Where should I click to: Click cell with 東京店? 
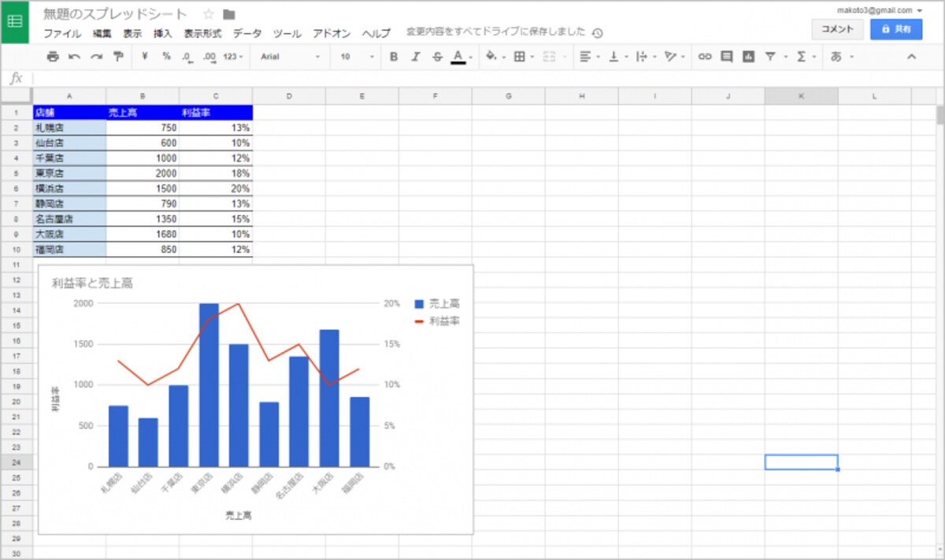69,173
